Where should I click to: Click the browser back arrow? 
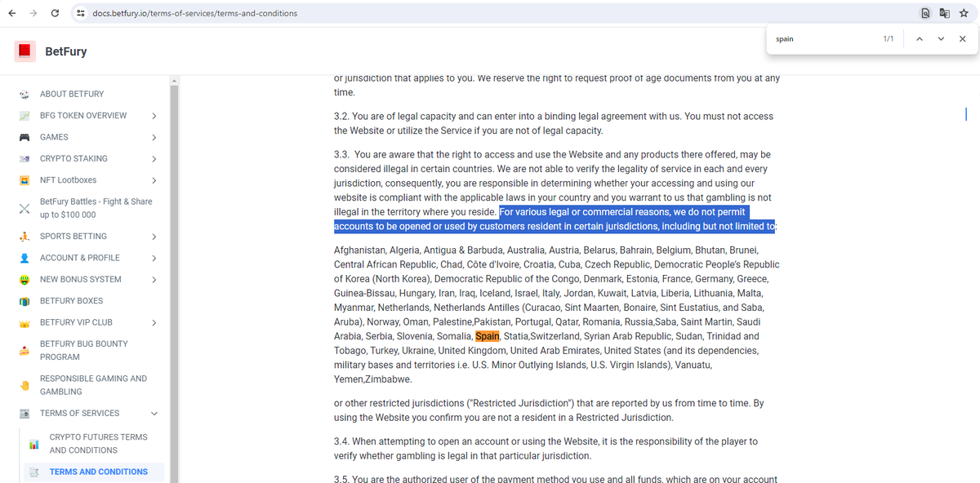click(x=12, y=14)
